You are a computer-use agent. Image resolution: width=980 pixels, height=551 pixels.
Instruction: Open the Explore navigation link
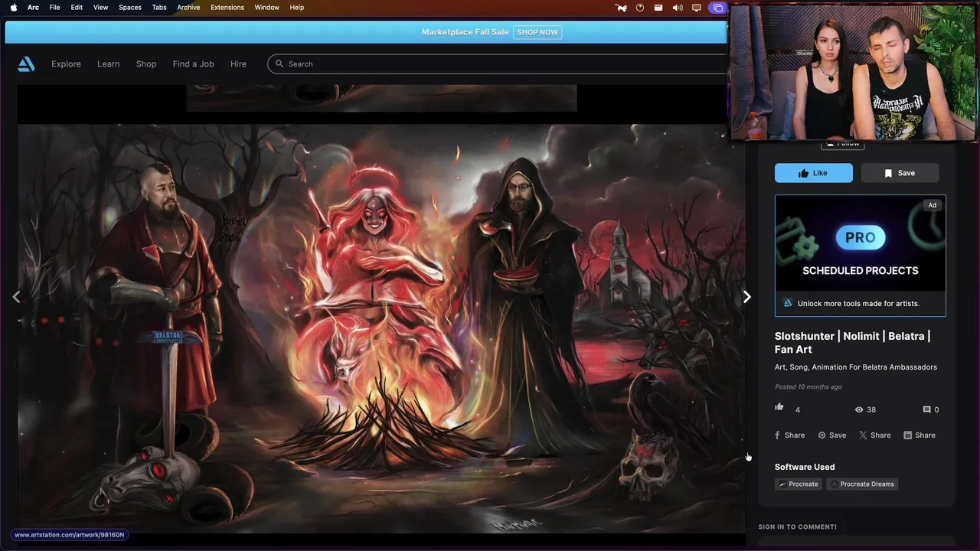tap(66, 64)
